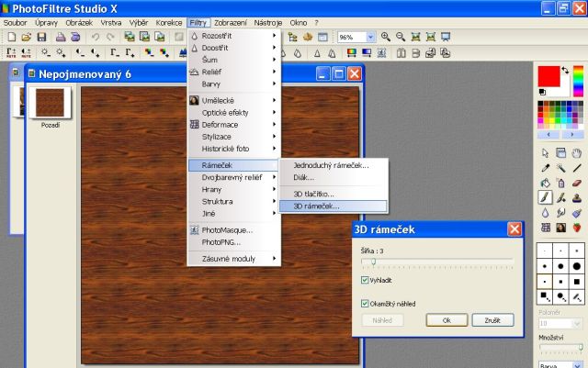
Task: Select the largest square brush tip
Action: point(577,282)
